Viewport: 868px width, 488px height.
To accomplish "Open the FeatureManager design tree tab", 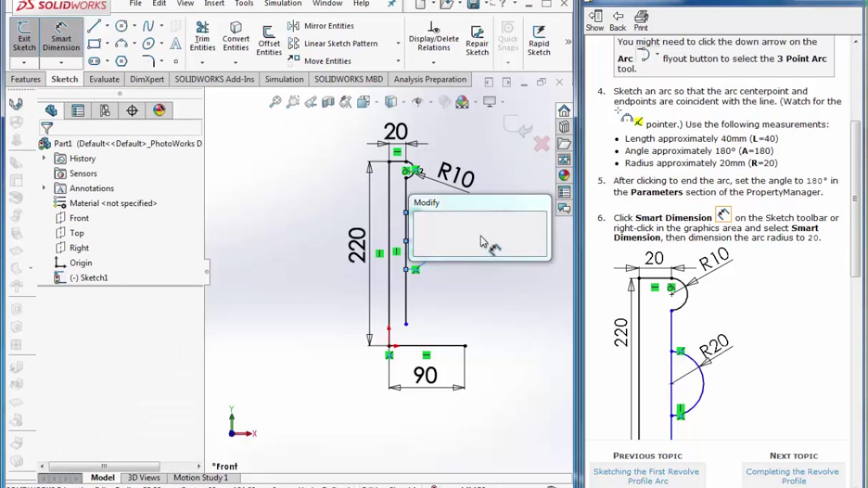I will point(51,110).
